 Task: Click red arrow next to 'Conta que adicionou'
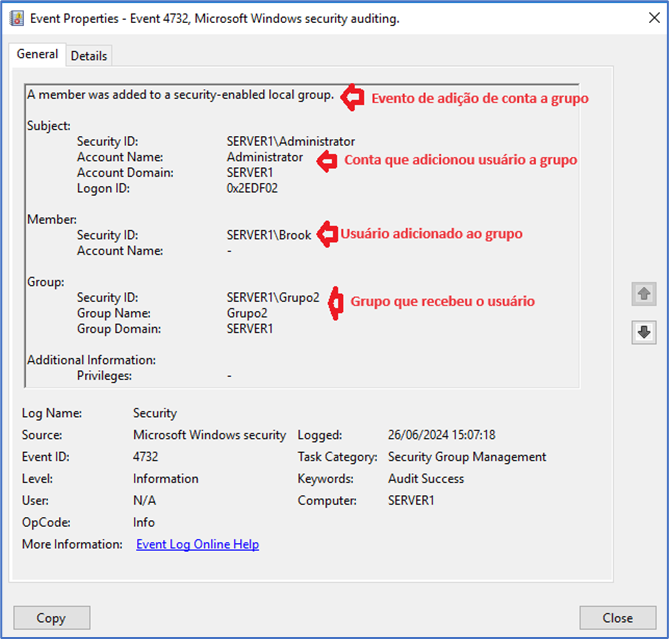pyautogui.click(x=326, y=160)
